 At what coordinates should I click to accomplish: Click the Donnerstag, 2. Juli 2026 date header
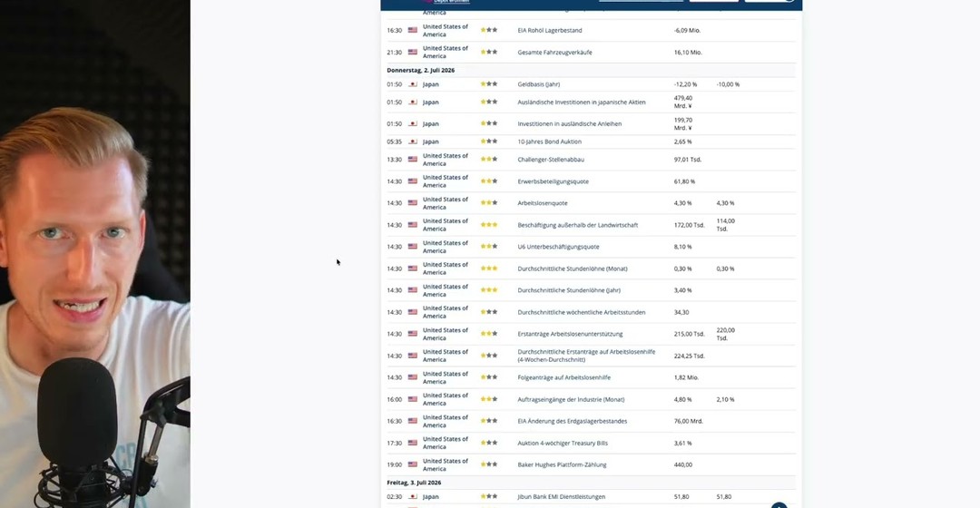pos(421,71)
